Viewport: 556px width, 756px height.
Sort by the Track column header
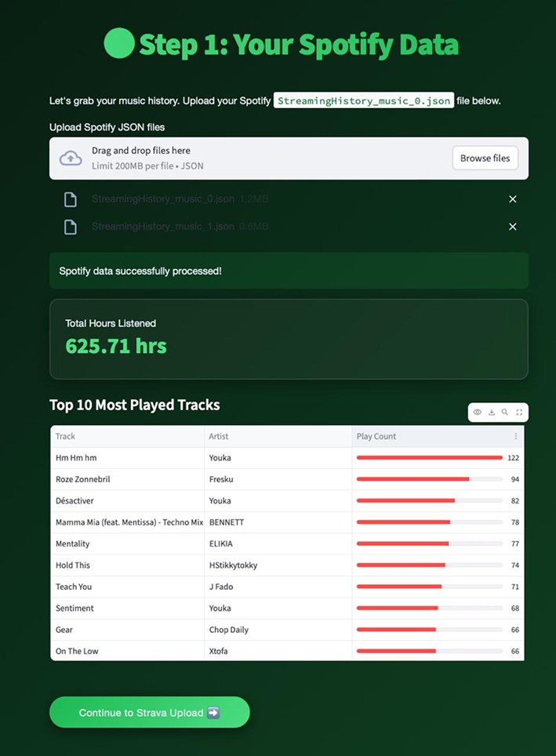pyautogui.click(x=127, y=436)
